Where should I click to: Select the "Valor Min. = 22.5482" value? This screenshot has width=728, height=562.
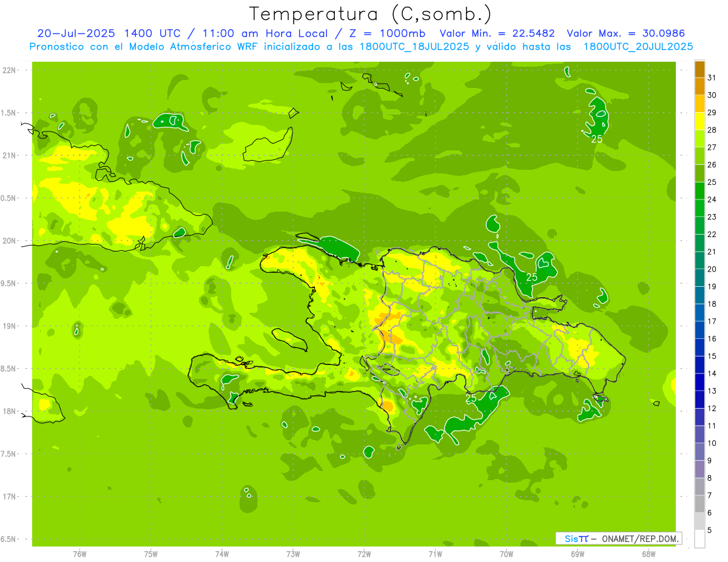click(497, 33)
